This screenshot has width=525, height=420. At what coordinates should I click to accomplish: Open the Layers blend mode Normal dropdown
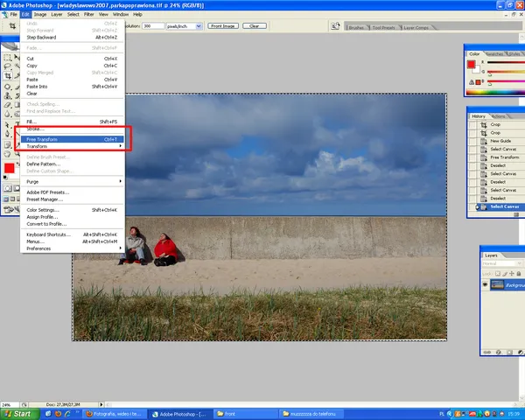tap(502, 264)
